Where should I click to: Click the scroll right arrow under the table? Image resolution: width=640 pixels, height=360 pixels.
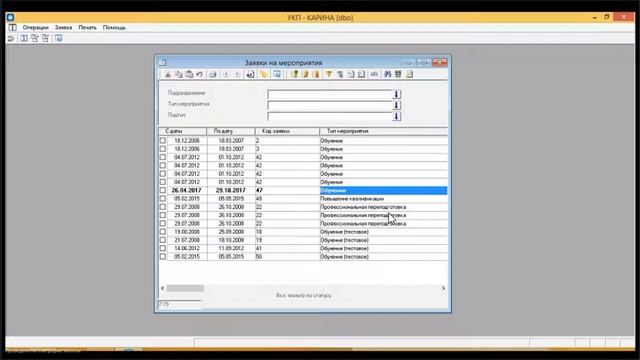tap(443, 288)
